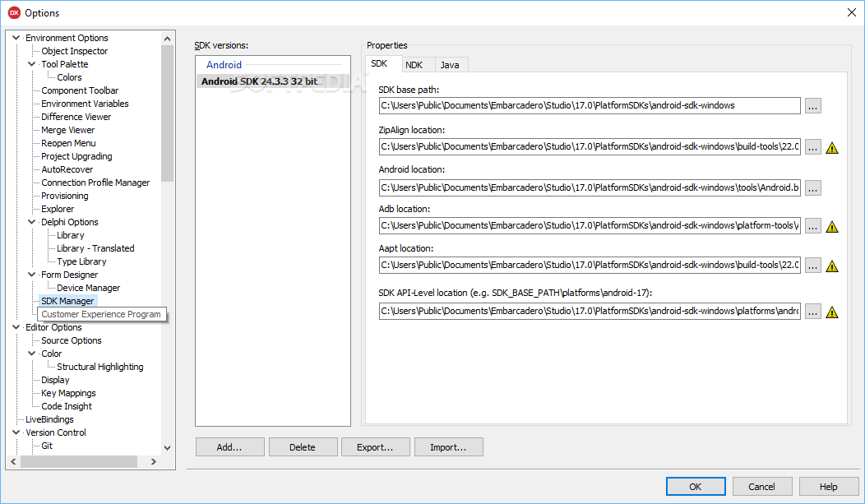The image size is (865, 504).
Task: Click the Import... button
Action: click(448, 447)
